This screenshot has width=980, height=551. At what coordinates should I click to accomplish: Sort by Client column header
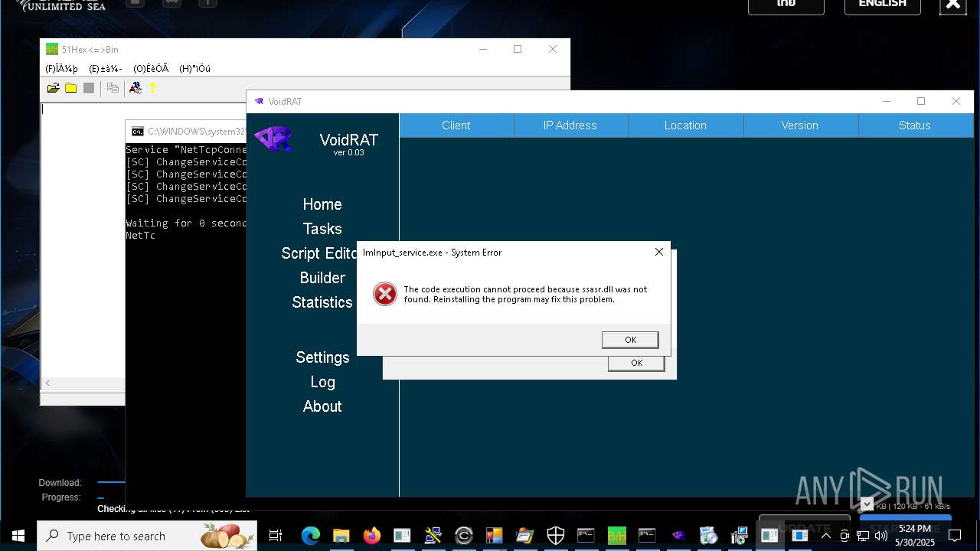[456, 126]
